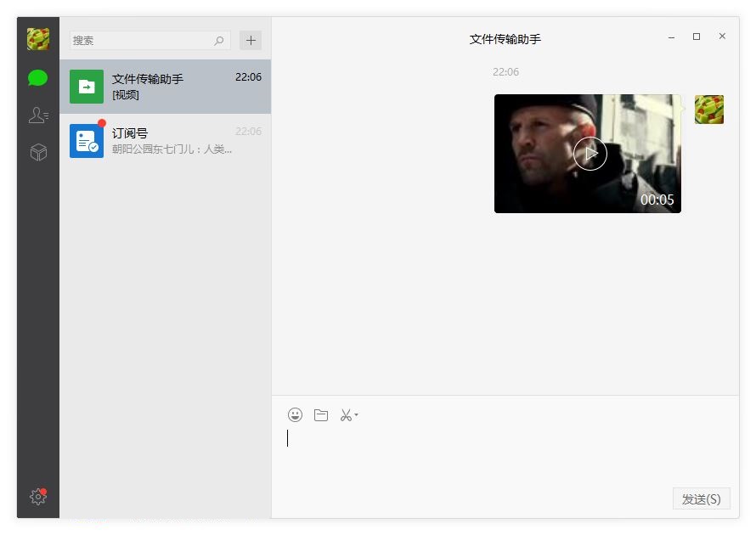Close the WeChat window

[722, 37]
